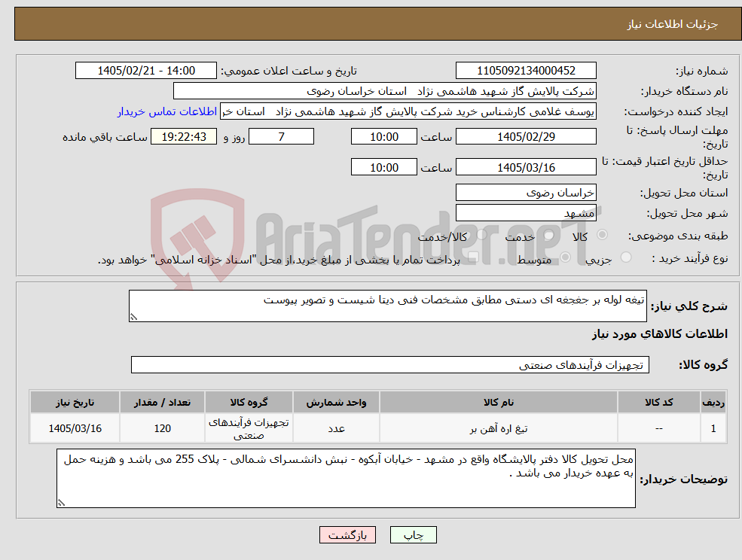
Task: Click the بازگشت (back) button
Action: click(347, 535)
